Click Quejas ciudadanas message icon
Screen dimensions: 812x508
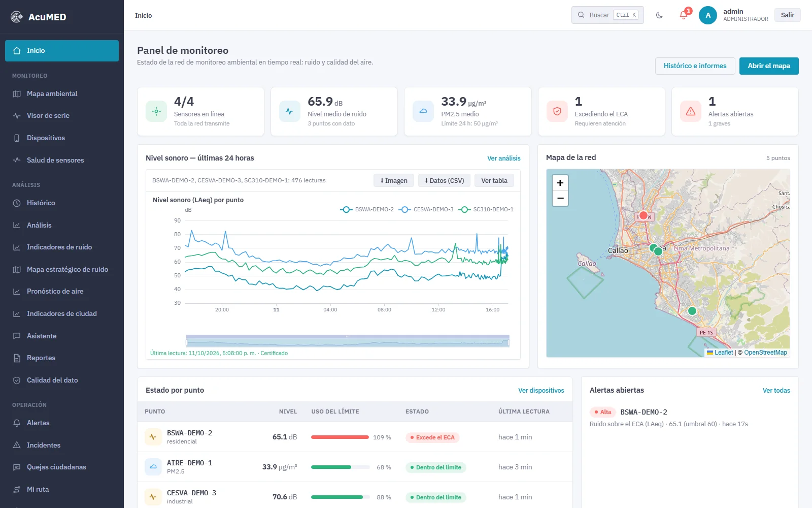pos(17,467)
